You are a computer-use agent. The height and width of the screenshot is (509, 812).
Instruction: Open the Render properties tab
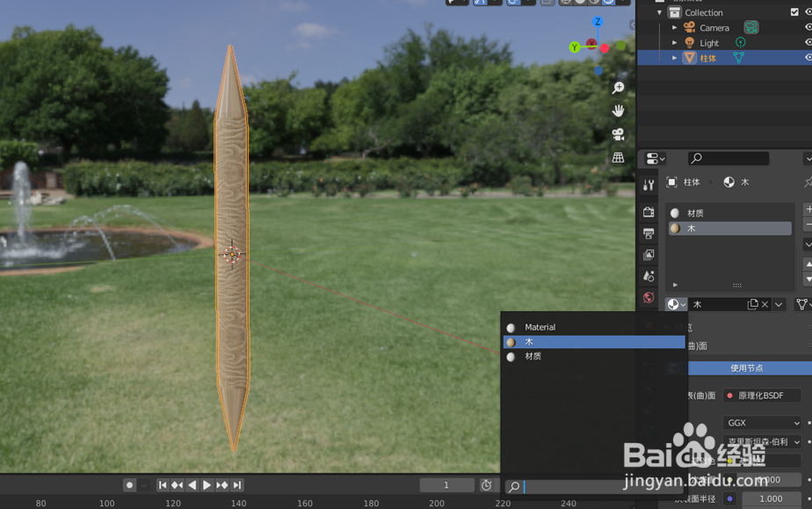pyautogui.click(x=649, y=209)
